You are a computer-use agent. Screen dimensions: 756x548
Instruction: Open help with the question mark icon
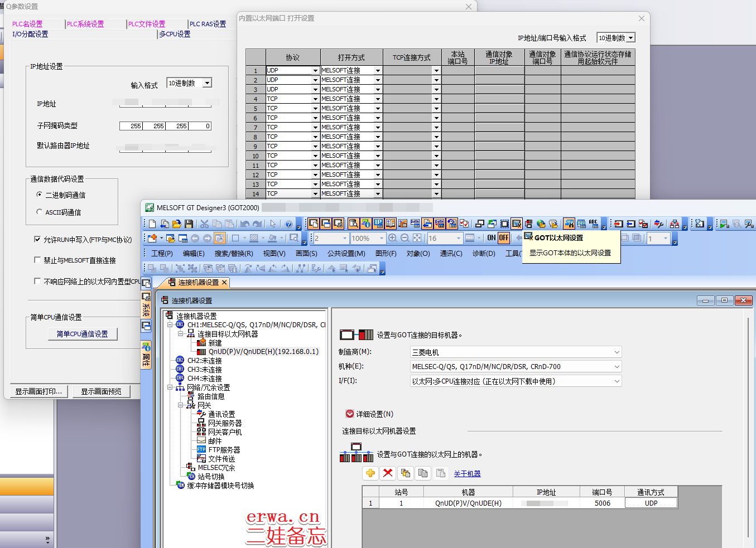point(288,224)
